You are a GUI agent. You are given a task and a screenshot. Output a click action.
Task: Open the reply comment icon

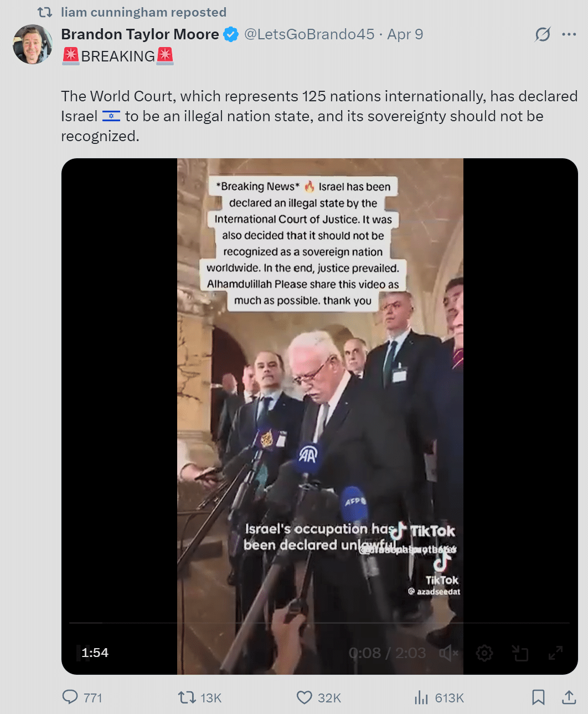[x=70, y=697]
